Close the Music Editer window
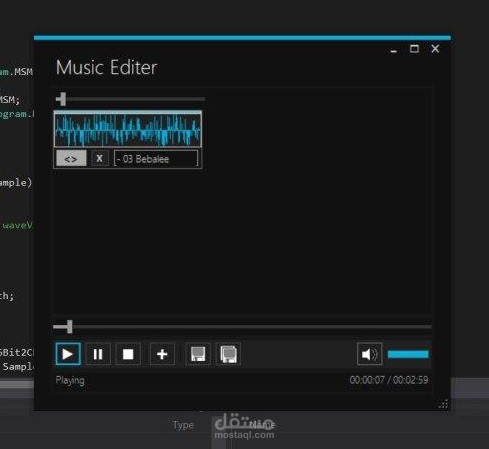The height and width of the screenshot is (449, 489). [x=435, y=49]
